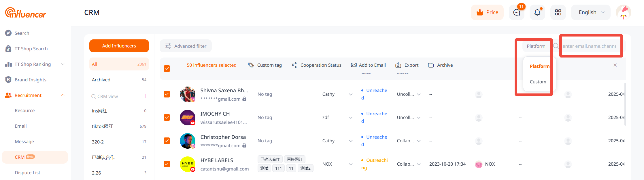The width and height of the screenshot is (644, 180).
Task: Open the chat messages icon with badge
Action: [516, 12]
